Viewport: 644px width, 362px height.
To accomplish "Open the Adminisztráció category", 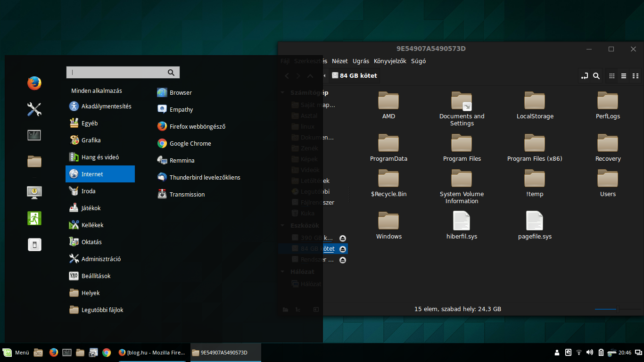I will 100,259.
